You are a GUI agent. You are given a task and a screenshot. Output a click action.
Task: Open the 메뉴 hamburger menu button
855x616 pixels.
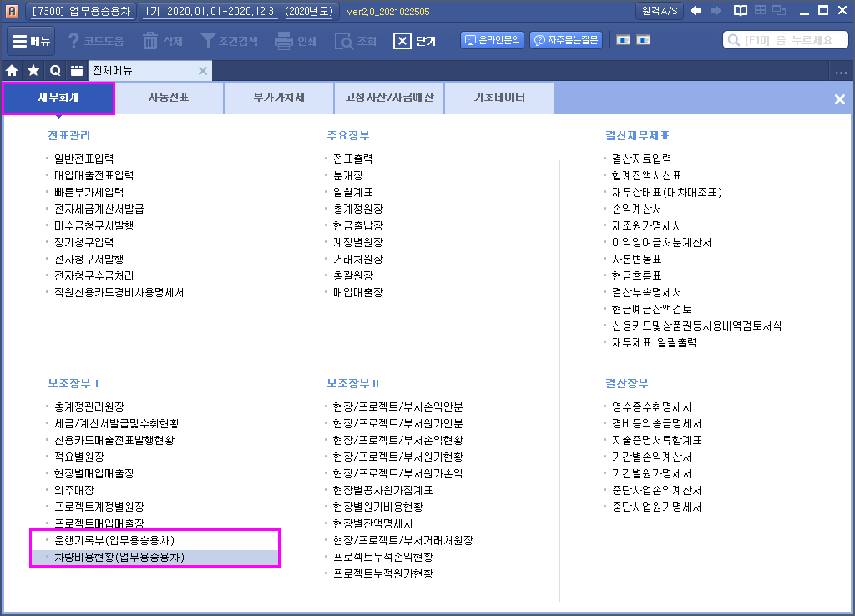click(31, 41)
